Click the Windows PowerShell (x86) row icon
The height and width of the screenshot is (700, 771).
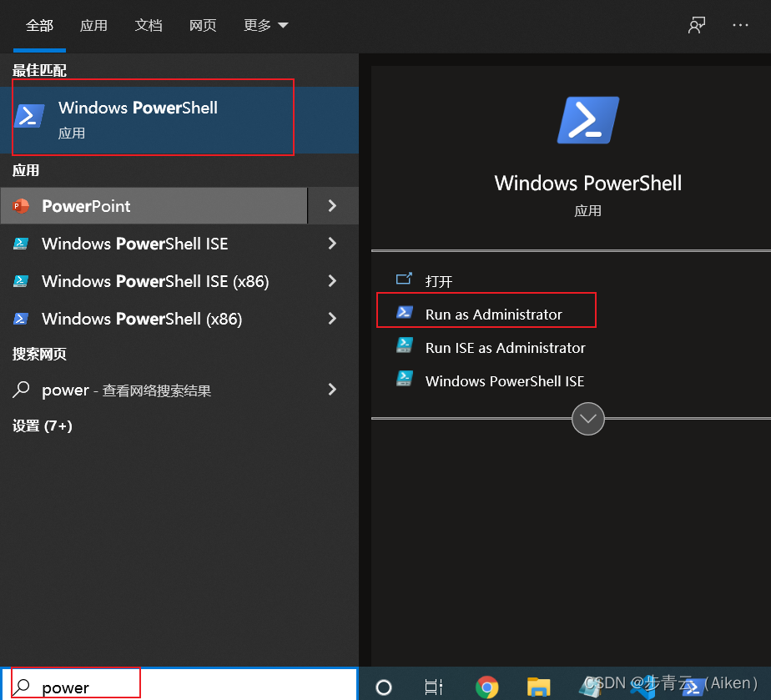coord(21,319)
